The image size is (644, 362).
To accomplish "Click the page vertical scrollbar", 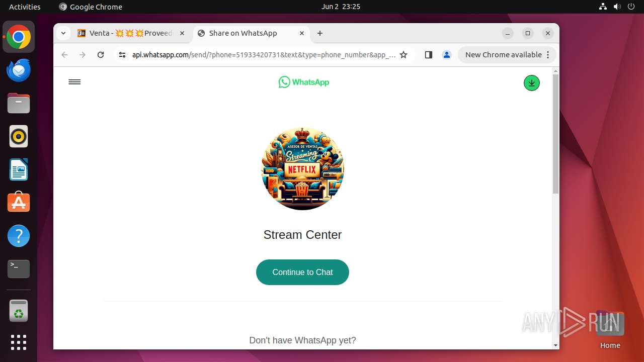I will (x=555, y=134).
